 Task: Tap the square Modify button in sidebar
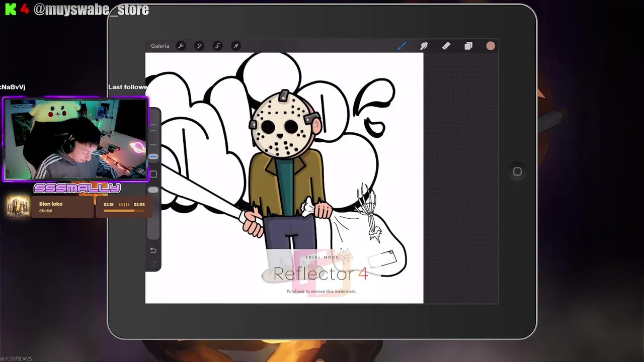coord(153,174)
